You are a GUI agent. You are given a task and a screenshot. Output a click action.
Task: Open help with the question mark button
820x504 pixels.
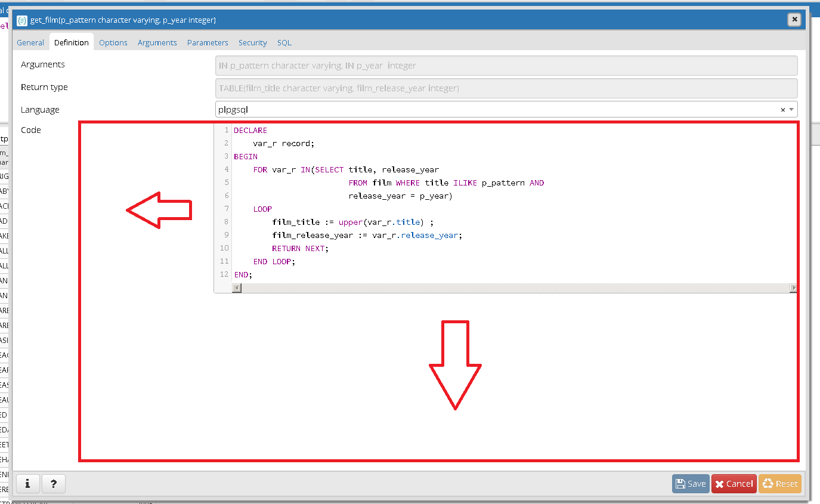pyautogui.click(x=54, y=484)
